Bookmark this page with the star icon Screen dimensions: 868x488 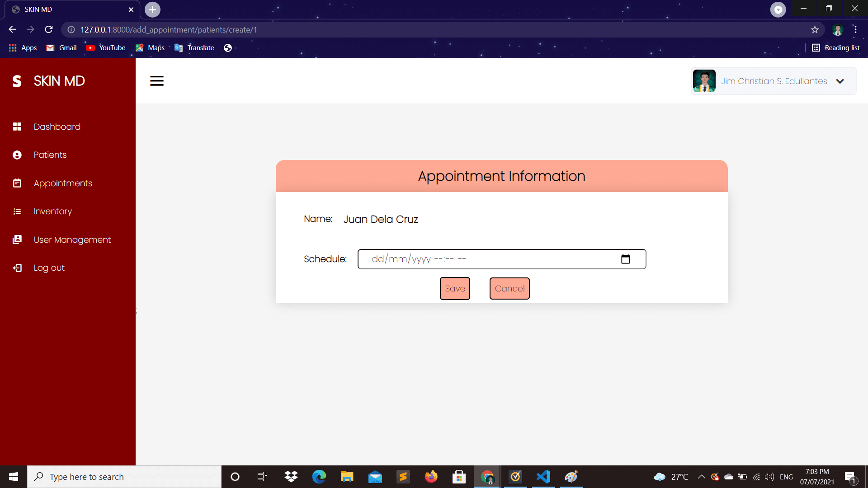(x=815, y=29)
